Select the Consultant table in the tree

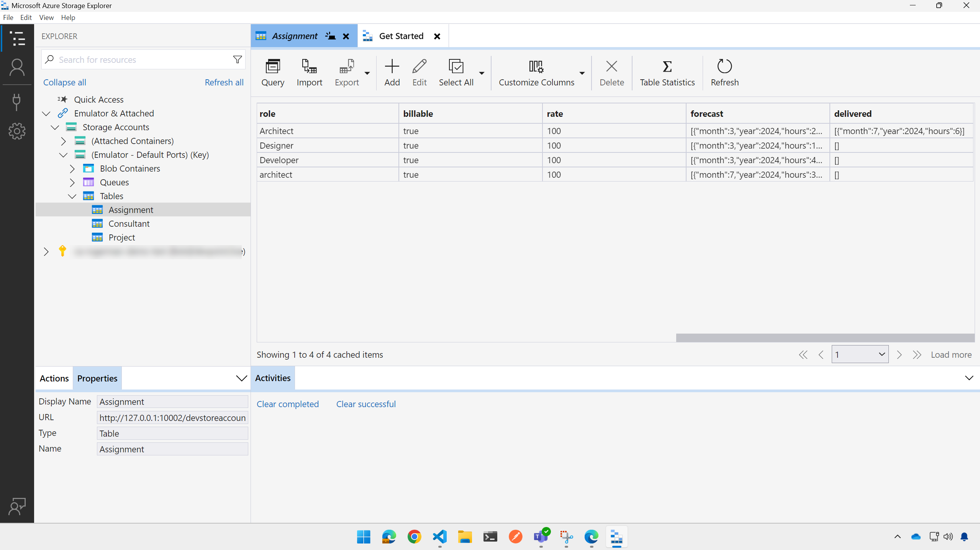click(x=129, y=224)
